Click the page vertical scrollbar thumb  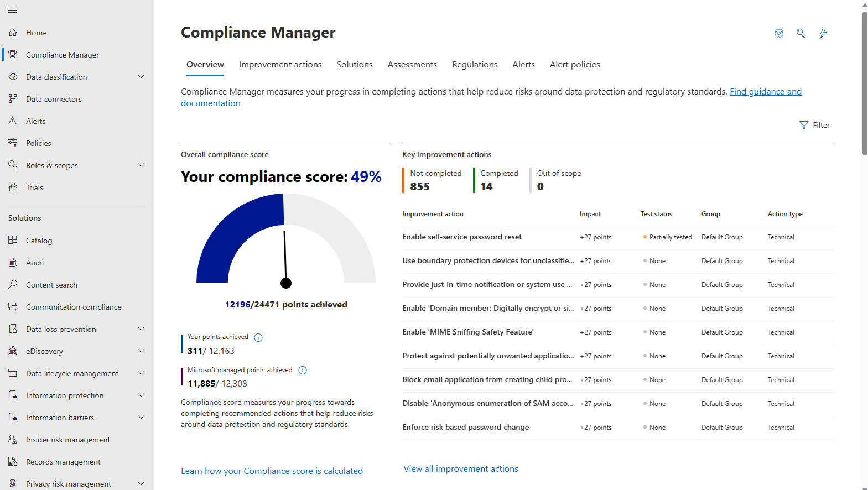(x=865, y=83)
